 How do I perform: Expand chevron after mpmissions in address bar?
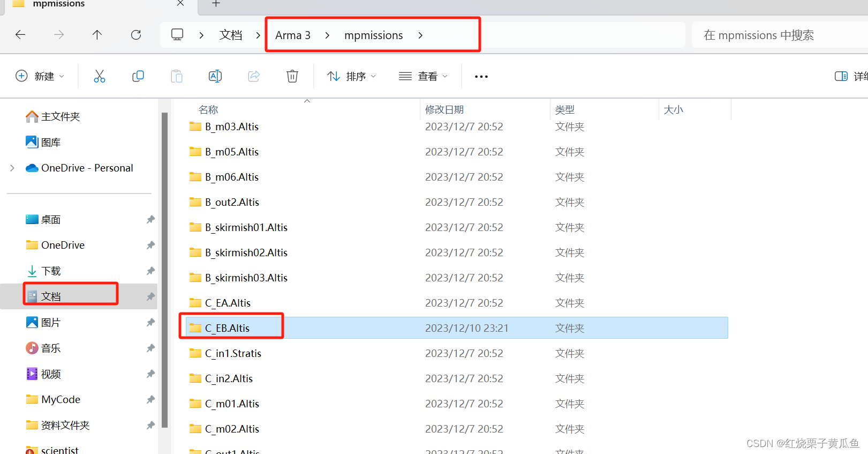(420, 35)
